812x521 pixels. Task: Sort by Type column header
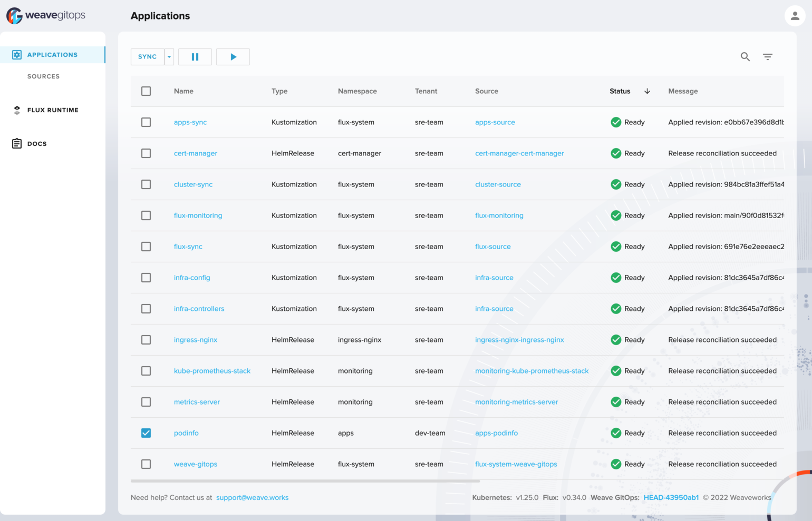[x=279, y=91]
